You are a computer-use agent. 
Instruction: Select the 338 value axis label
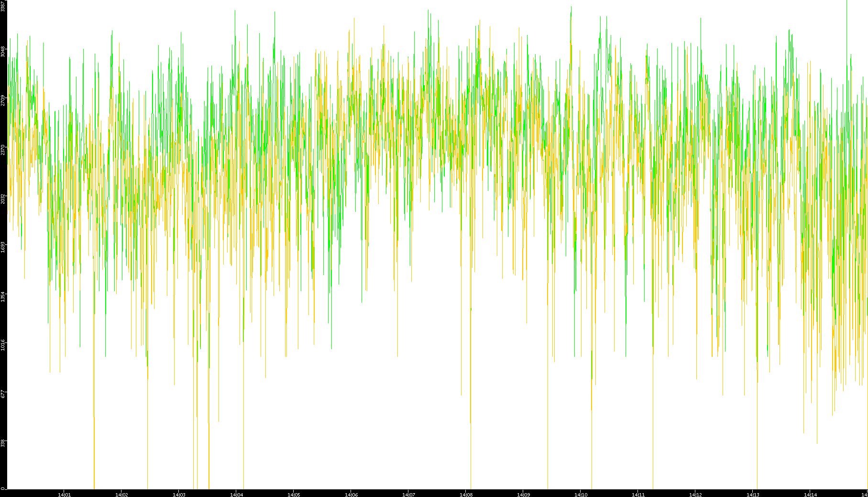(x=3, y=443)
